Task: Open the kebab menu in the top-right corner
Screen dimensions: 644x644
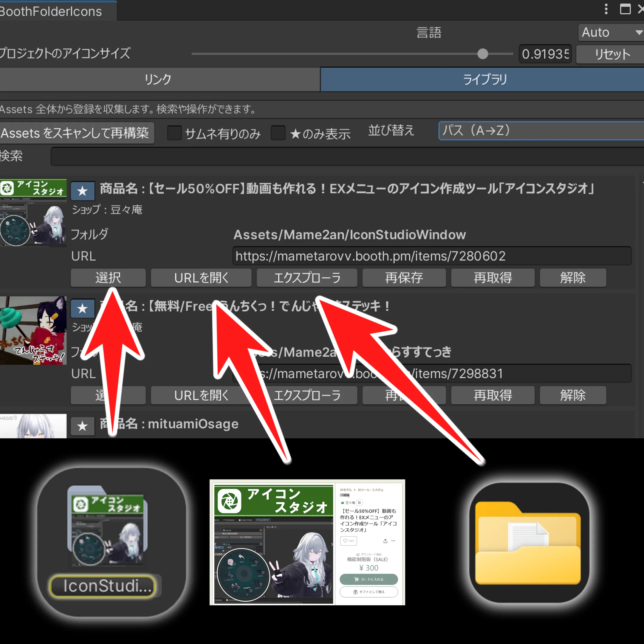Action: [x=607, y=9]
